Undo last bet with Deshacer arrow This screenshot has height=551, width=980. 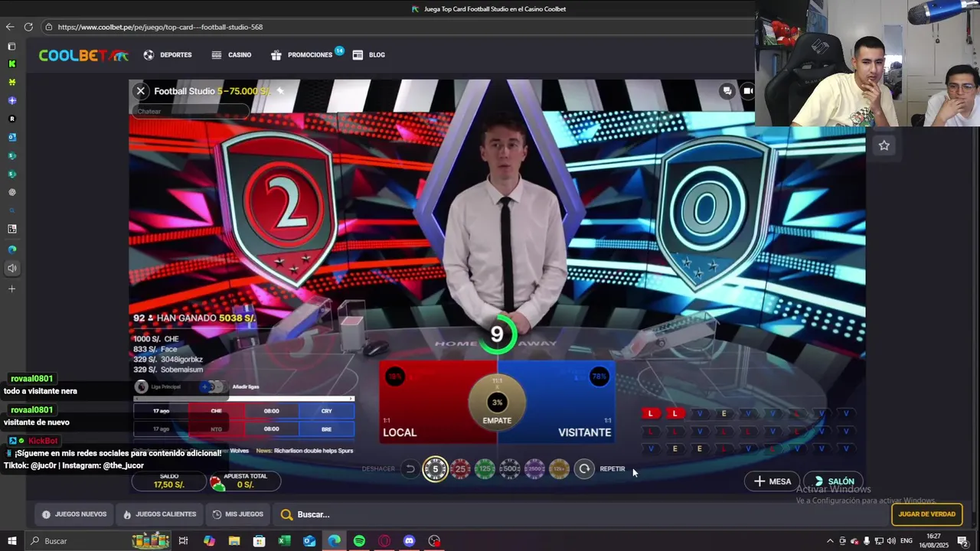point(410,469)
